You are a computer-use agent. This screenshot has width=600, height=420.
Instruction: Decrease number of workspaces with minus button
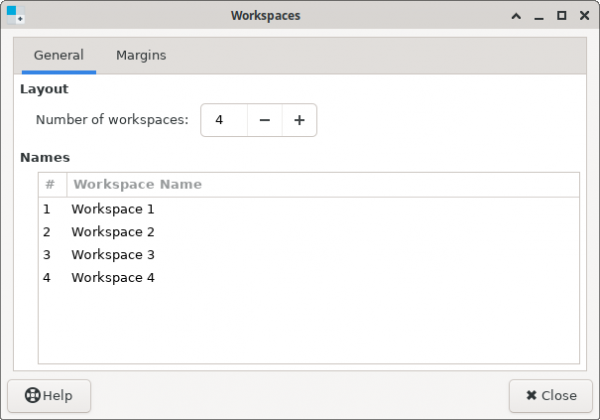click(x=265, y=120)
